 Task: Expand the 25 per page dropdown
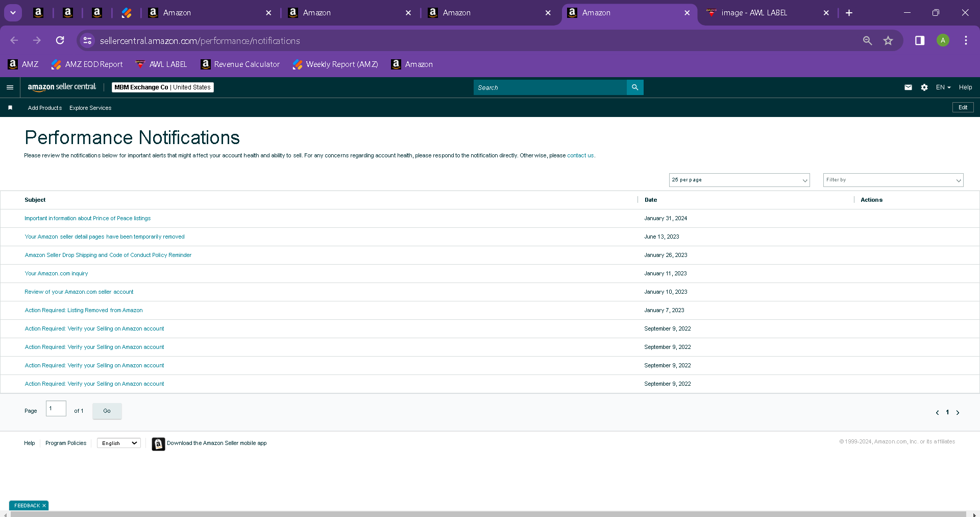point(739,180)
